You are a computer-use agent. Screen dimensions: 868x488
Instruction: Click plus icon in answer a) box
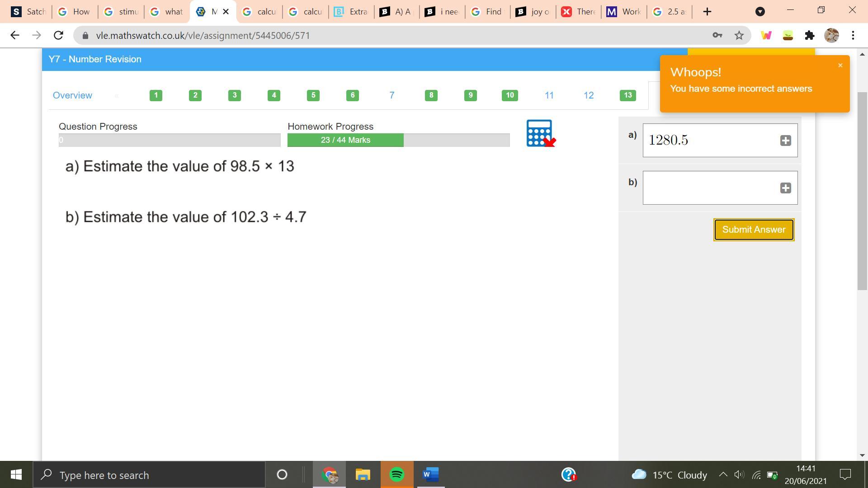click(785, 141)
